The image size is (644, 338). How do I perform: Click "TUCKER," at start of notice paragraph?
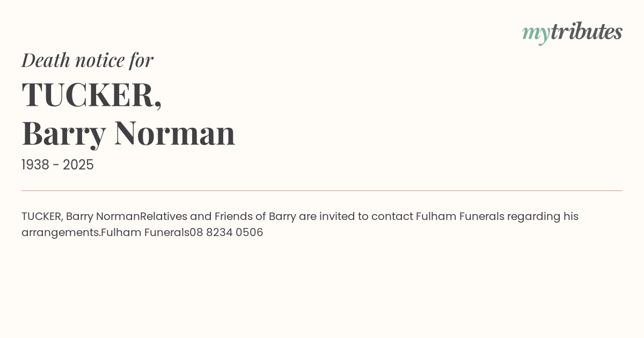(42, 217)
